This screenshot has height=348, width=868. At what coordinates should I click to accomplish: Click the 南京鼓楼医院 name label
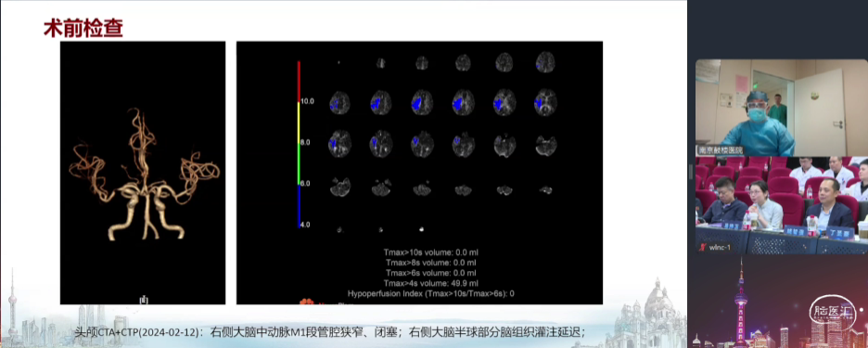[x=720, y=150]
